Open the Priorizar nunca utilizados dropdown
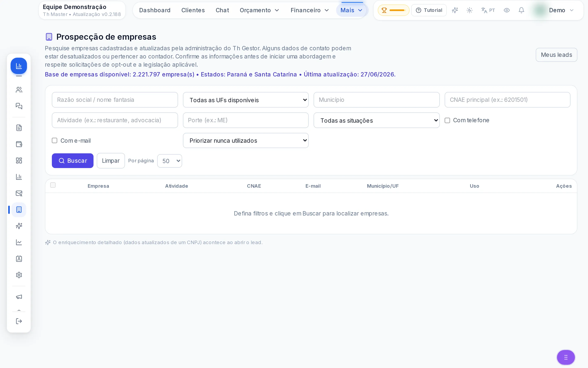 (x=246, y=140)
